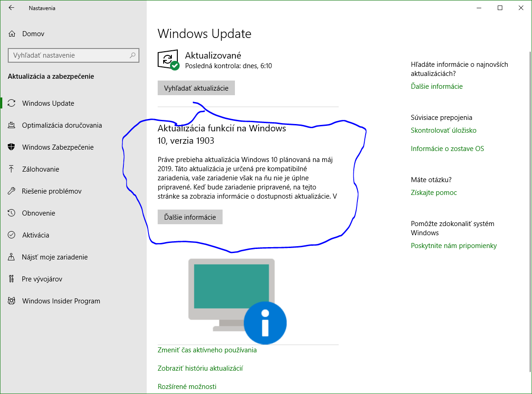
Task: Click the Windows Insider Program cat icon
Action: pos(11,301)
